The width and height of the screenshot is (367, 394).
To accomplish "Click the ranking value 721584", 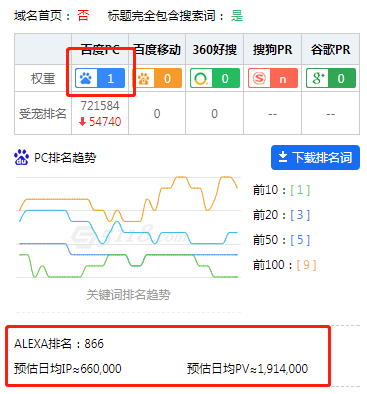I will tap(100, 106).
